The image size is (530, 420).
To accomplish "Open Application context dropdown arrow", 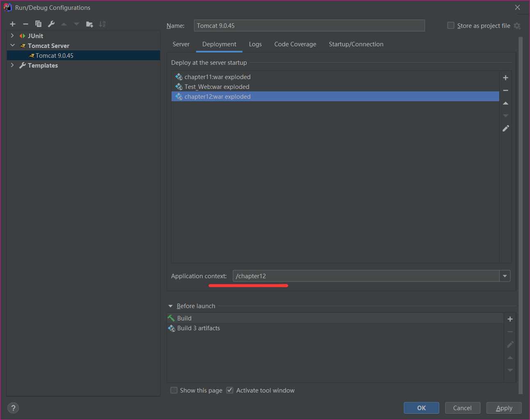I will 505,276.
